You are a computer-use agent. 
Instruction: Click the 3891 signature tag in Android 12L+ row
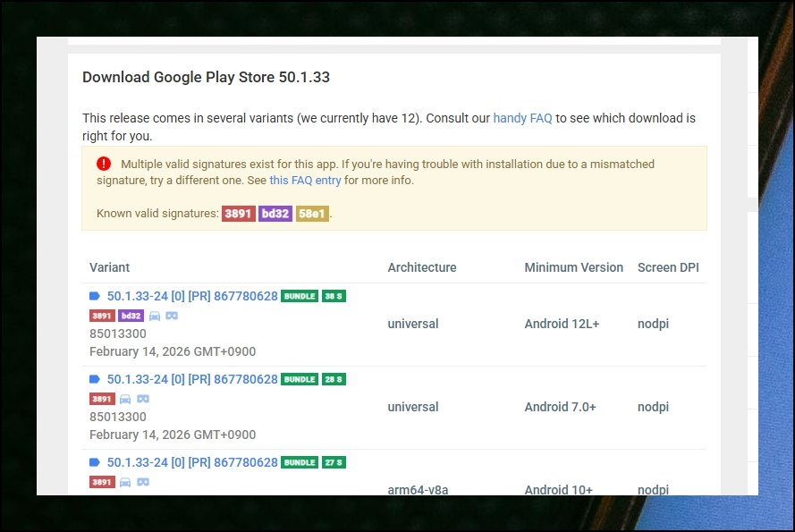(x=102, y=316)
